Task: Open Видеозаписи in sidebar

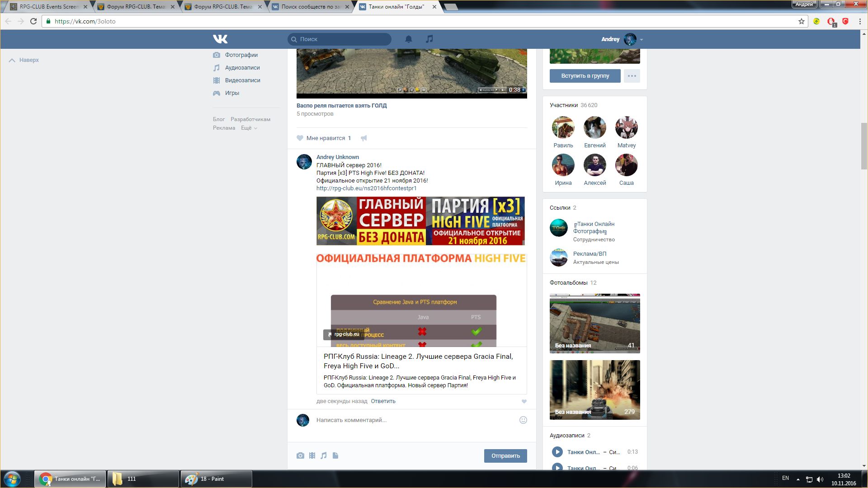Action: [x=242, y=80]
